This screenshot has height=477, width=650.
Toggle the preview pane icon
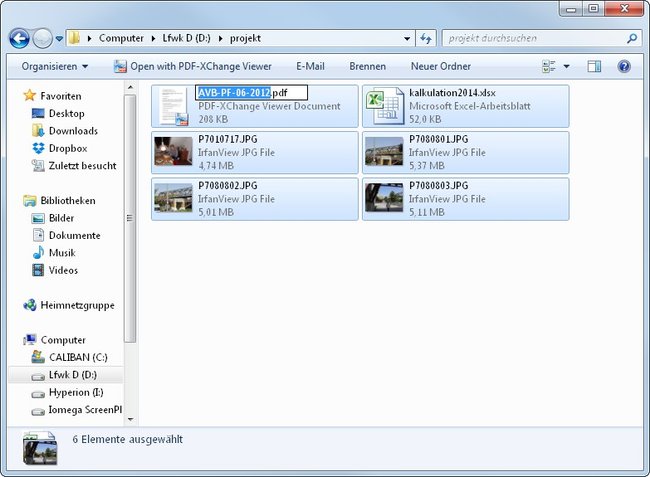pos(594,66)
